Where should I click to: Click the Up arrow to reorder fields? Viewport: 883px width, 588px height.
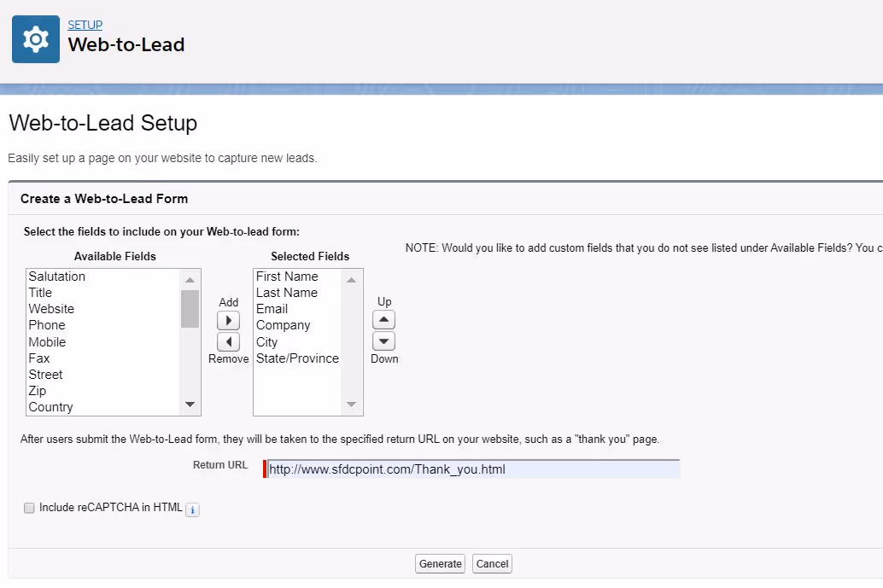383,319
